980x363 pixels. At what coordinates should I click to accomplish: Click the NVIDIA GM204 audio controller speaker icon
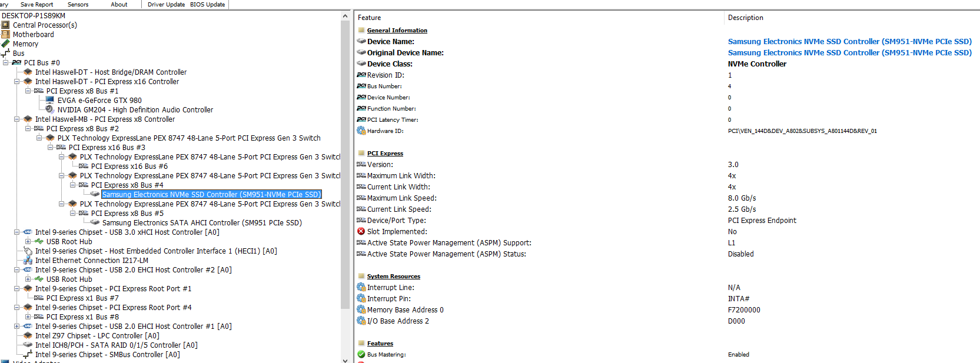click(50, 110)
